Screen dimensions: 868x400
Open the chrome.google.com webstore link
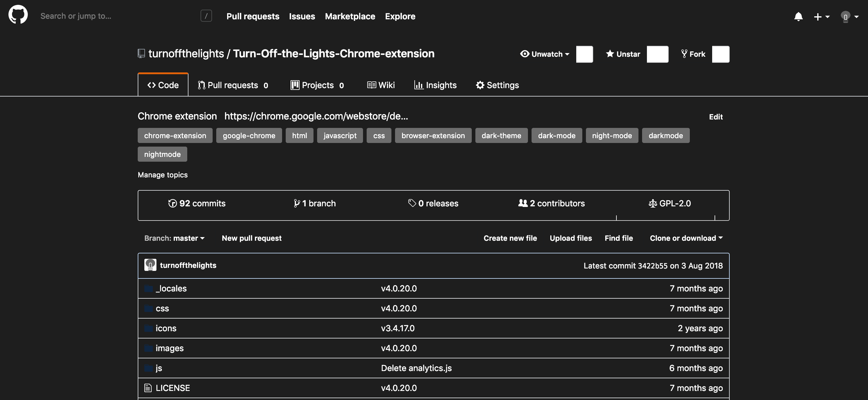pos(316,116)
